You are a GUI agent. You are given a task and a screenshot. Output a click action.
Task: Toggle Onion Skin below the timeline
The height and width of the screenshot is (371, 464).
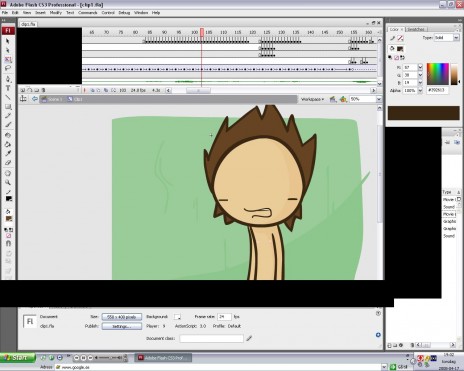click(92, 90)
